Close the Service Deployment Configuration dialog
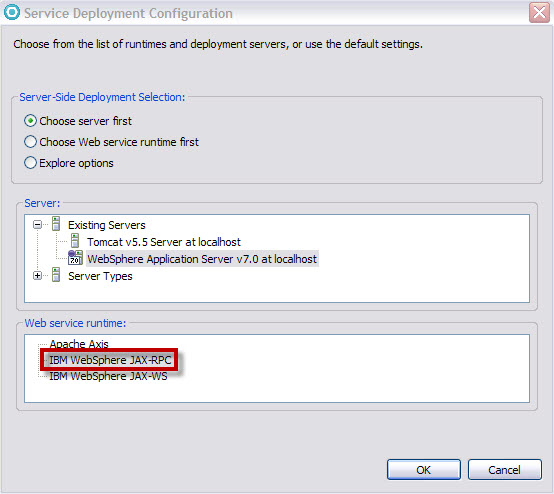The height and width of the screenshot is (494, 554). tap(540, 13)
